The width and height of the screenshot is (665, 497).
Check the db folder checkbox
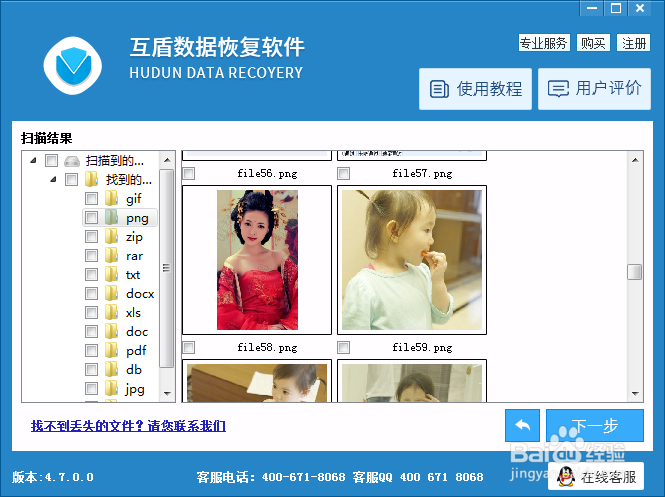91,369
